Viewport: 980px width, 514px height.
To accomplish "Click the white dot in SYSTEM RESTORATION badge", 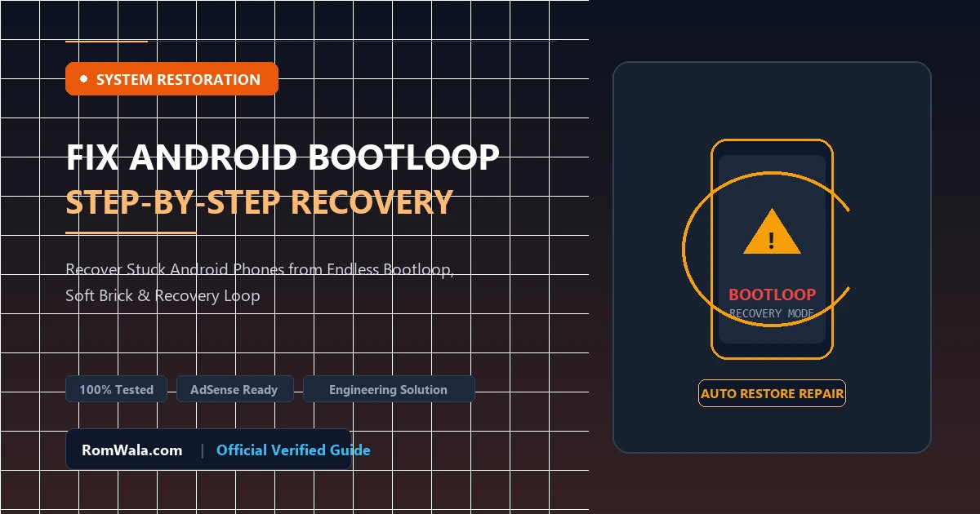I will pos(83,79).
